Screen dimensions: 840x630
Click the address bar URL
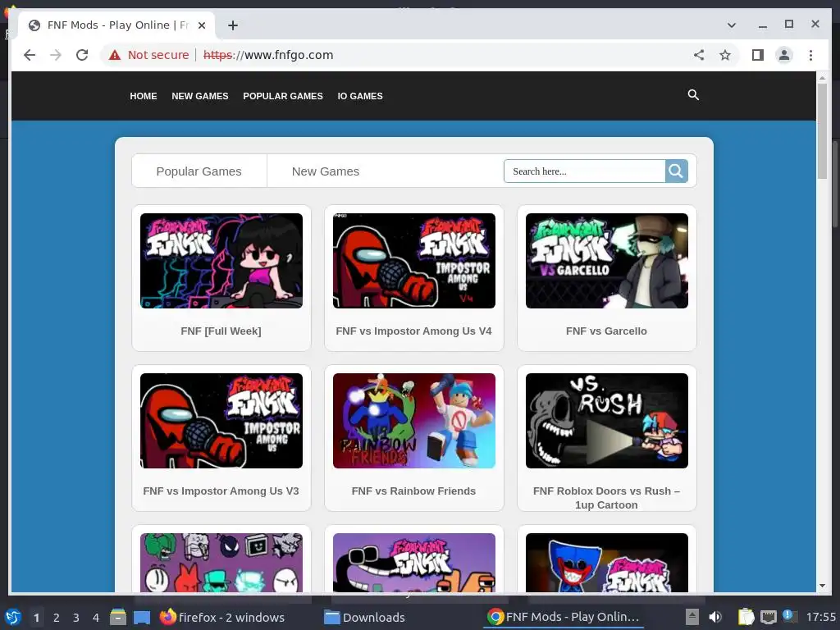coord(268,55)
